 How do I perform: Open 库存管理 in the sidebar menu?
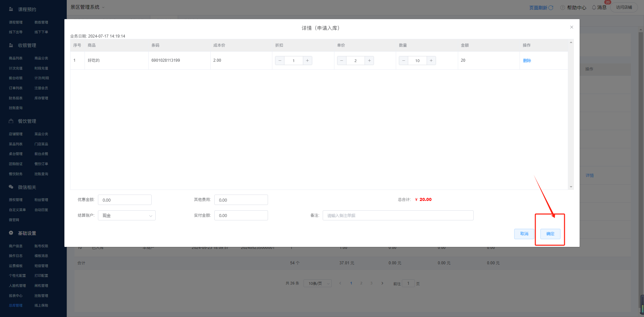[41, 98]
